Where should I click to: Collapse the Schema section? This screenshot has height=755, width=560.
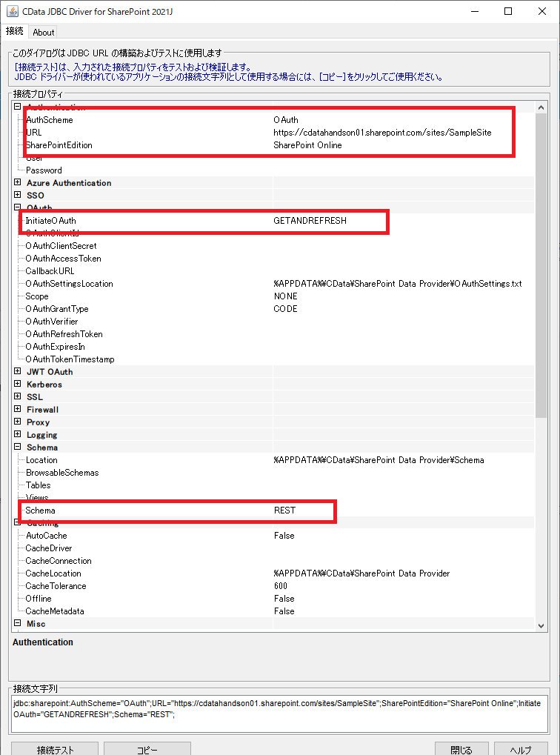pyautogui.click(x=17, y=447)
